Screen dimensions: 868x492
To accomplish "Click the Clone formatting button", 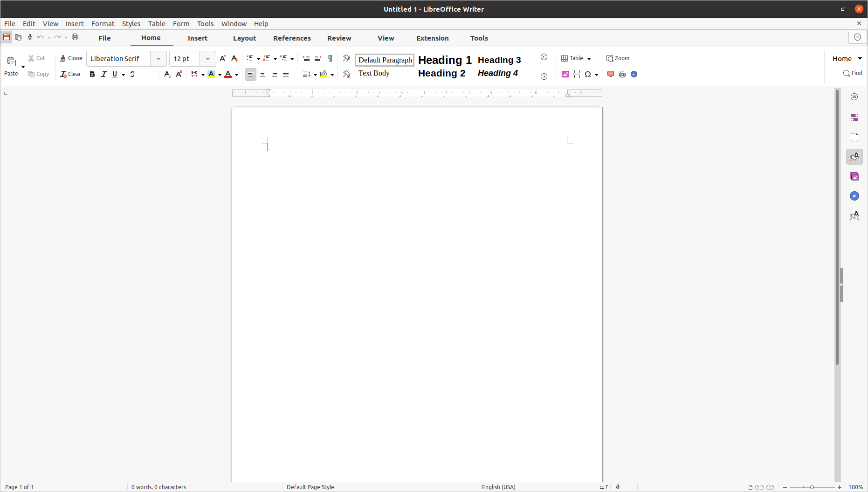I will coord(71,58).
